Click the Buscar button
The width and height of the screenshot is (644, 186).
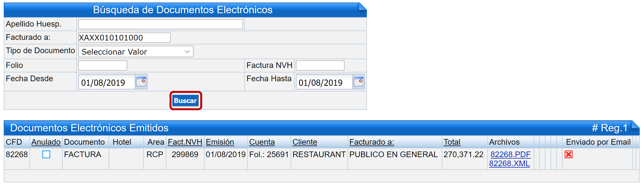tap(186, 101)
